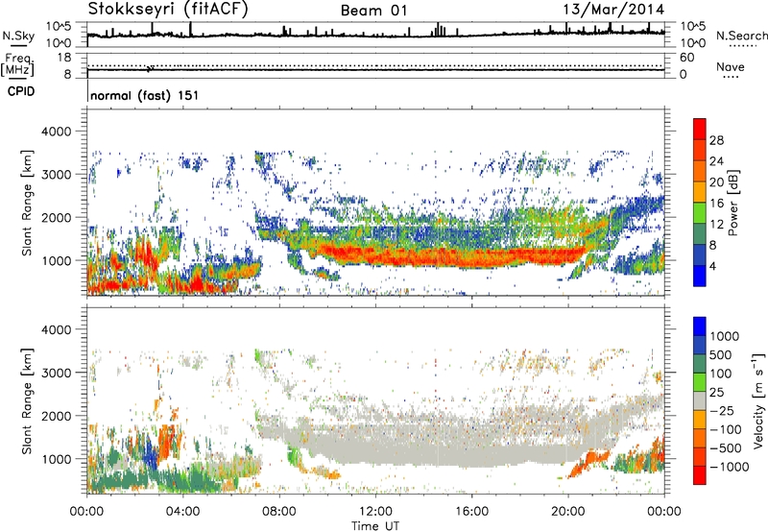
Task: Click the normal (fast) 151 text
Action: pyautogui.click(x=145, y=95)
